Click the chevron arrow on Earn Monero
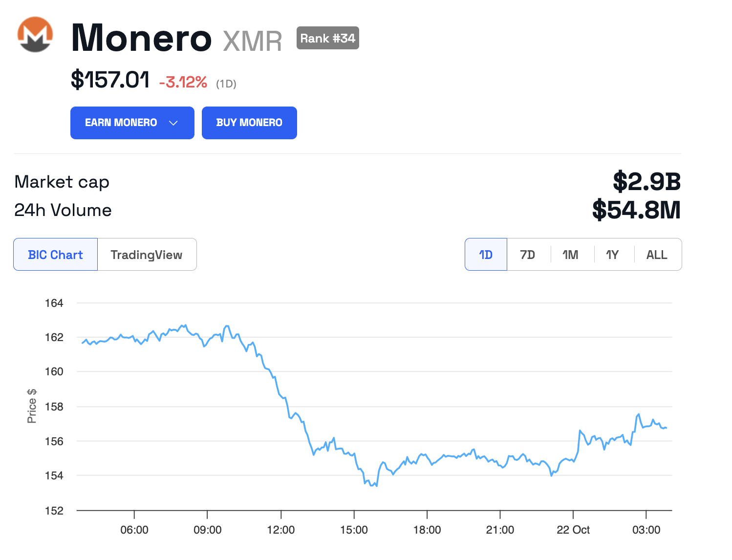 click(173, 124)
